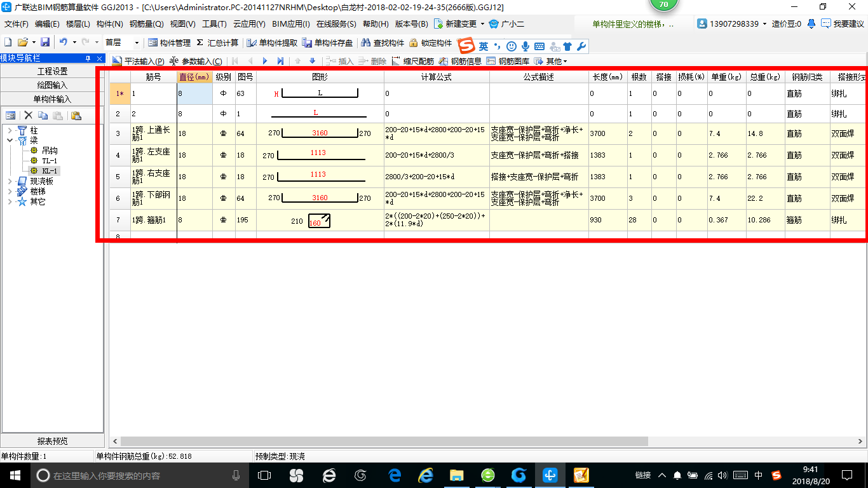The height and width of the screenshot is (488, 868).
Task: Open the 构件管理 component manager
Action: (169, 43)
